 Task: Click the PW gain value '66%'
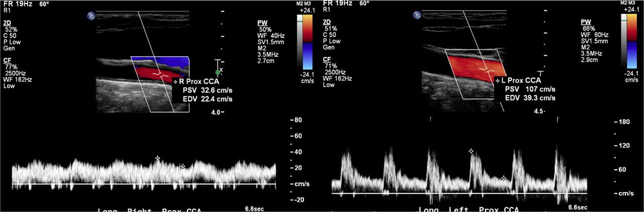pos(589,29)
